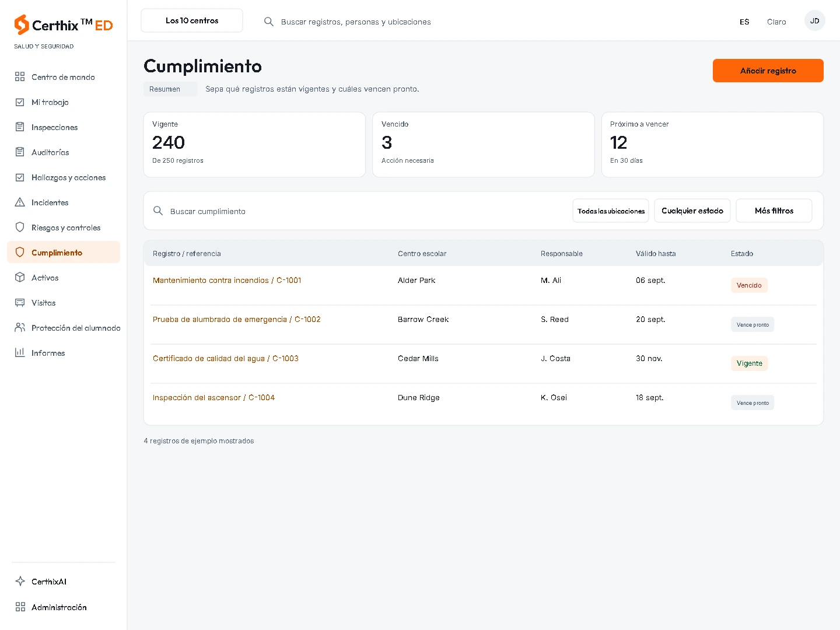
Task: Click the Alder Park cell
Action: pyautogui.click(x=416, y=281)
